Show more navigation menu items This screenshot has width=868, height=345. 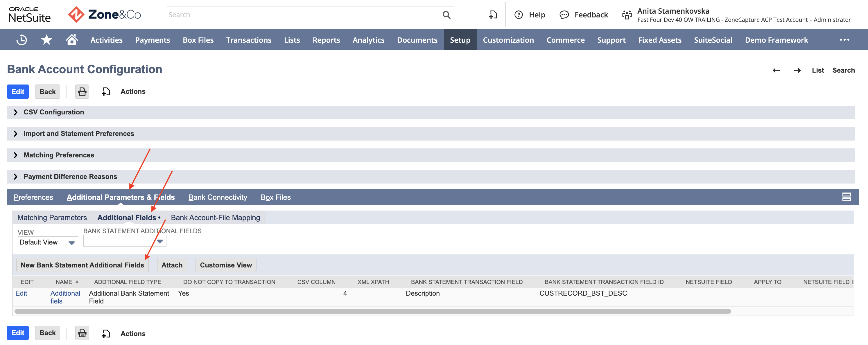[x=844, y=40]
